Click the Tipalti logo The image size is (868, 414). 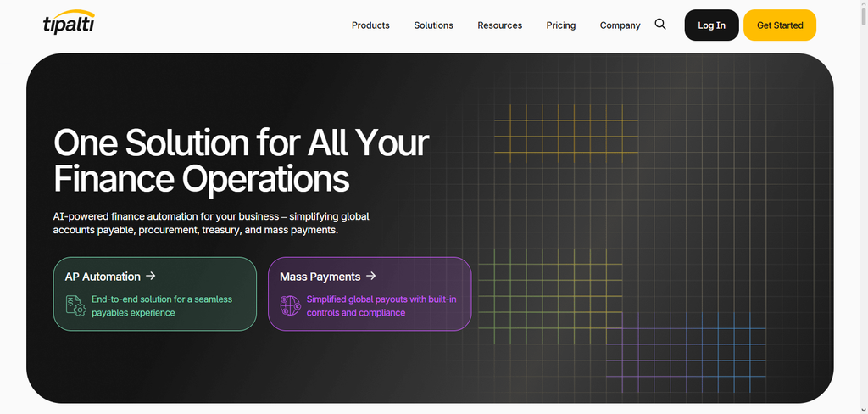69,22
